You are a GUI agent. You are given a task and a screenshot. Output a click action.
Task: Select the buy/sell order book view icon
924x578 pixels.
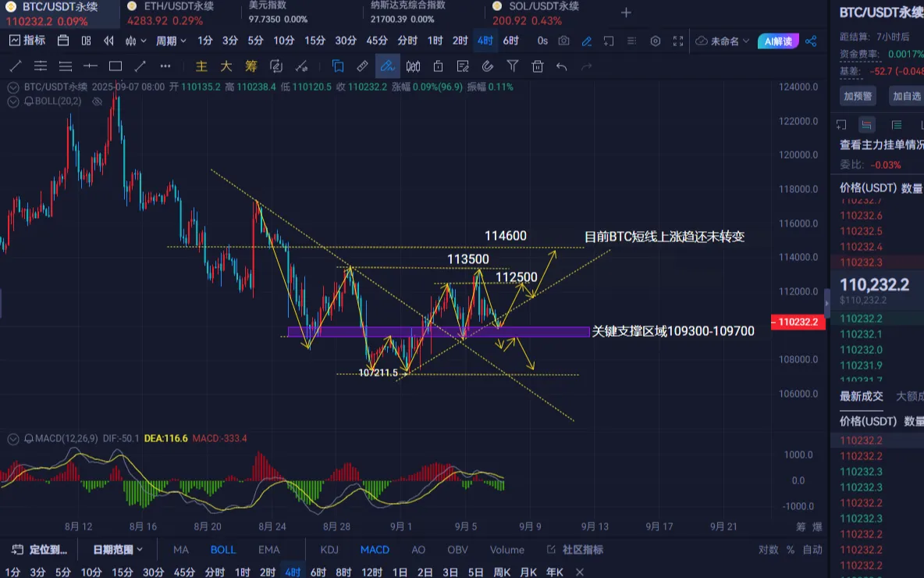[x=866, y=124]
